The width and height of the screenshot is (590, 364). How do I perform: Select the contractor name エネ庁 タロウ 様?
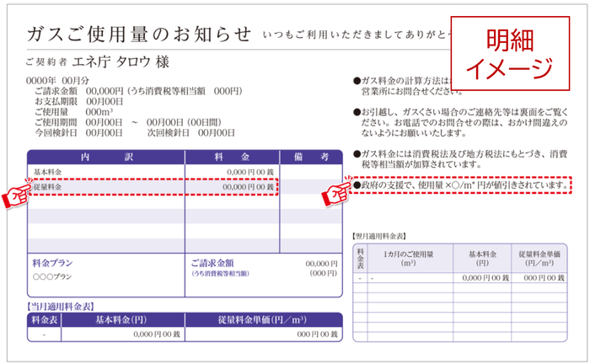tap(121, 62)
